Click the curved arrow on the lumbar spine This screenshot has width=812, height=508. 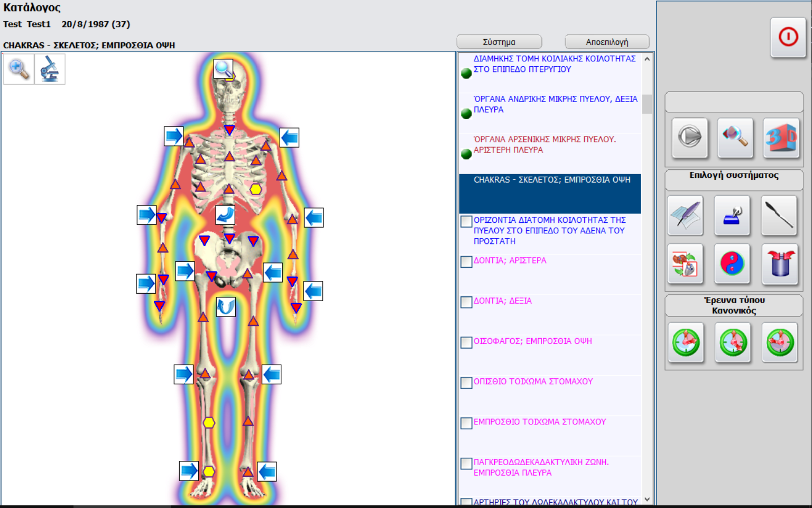pyautogui.click(x=225, y=215)
